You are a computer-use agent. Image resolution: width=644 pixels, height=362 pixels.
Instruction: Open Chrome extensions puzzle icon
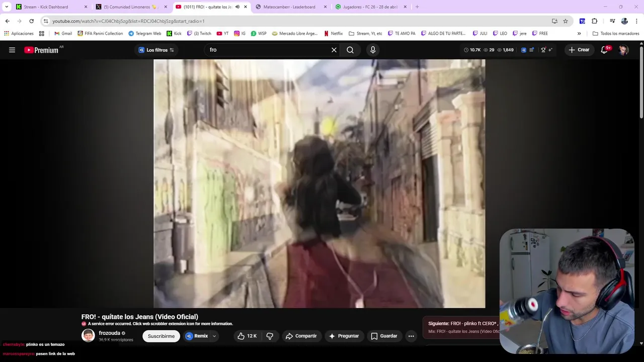(595, 21)
